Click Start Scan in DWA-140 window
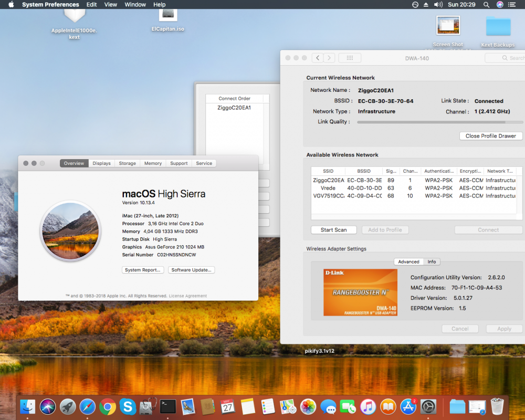Viewport: 525px width, 420px height. coord(333,230)
